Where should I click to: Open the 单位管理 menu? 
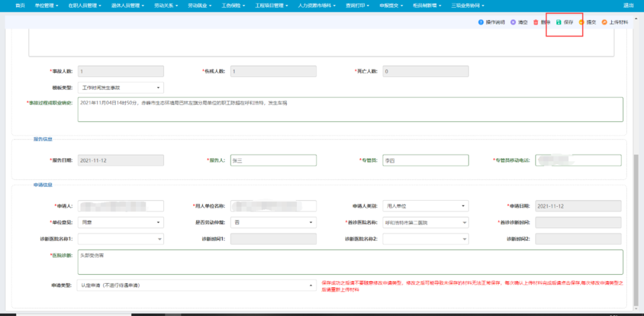(x=46, y=5)
